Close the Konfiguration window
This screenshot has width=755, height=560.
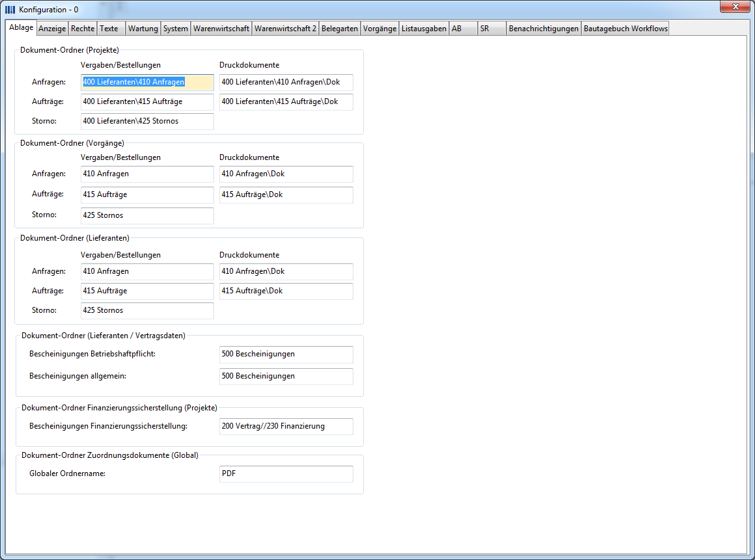click(x=735, y=7)
